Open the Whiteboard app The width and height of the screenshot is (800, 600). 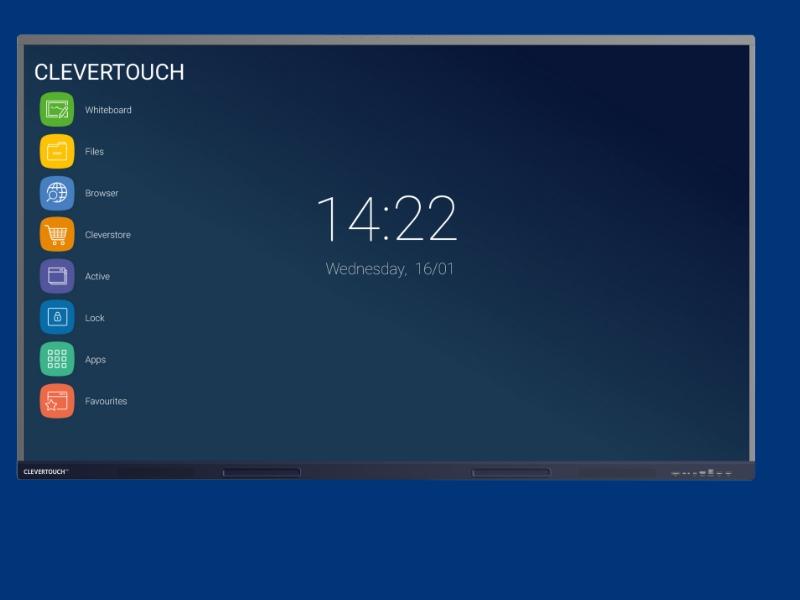(x=55, y=109)
